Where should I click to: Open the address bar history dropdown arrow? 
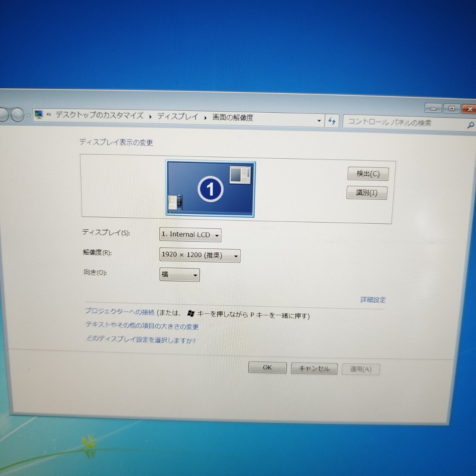tap(319, 120)
